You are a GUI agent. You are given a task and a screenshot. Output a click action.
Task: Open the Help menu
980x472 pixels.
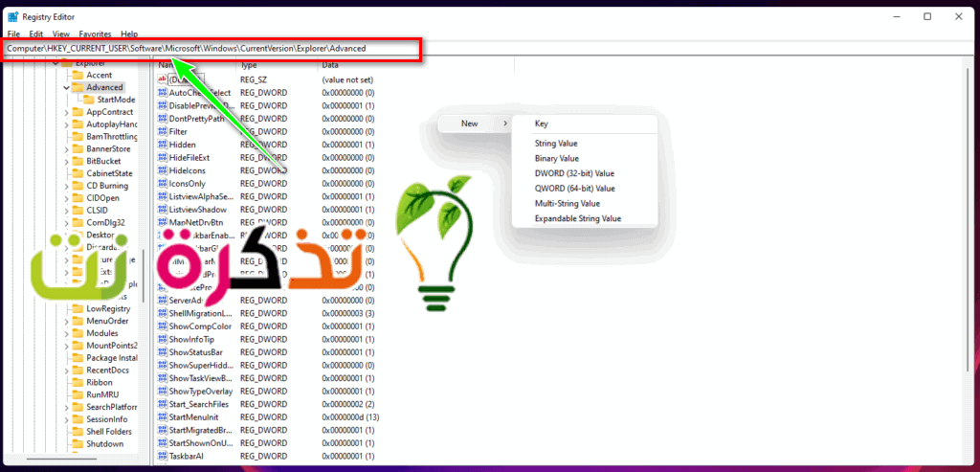point(129,34)
